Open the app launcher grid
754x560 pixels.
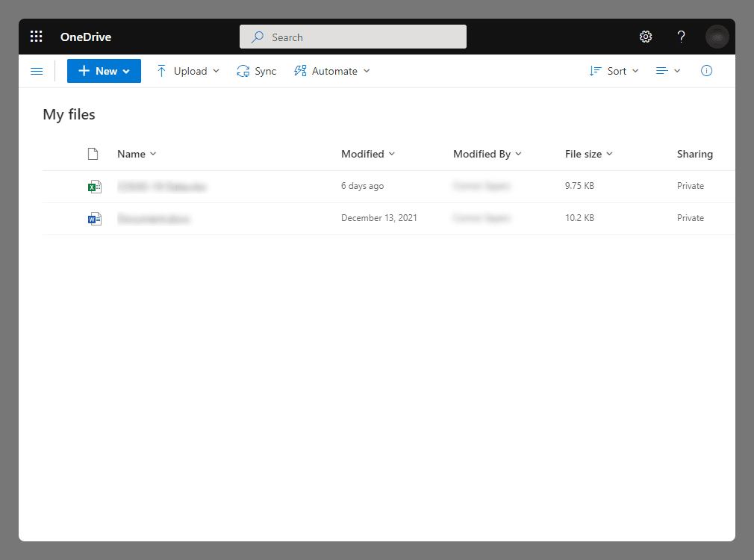pyautogui.click(x=36, y=37)
